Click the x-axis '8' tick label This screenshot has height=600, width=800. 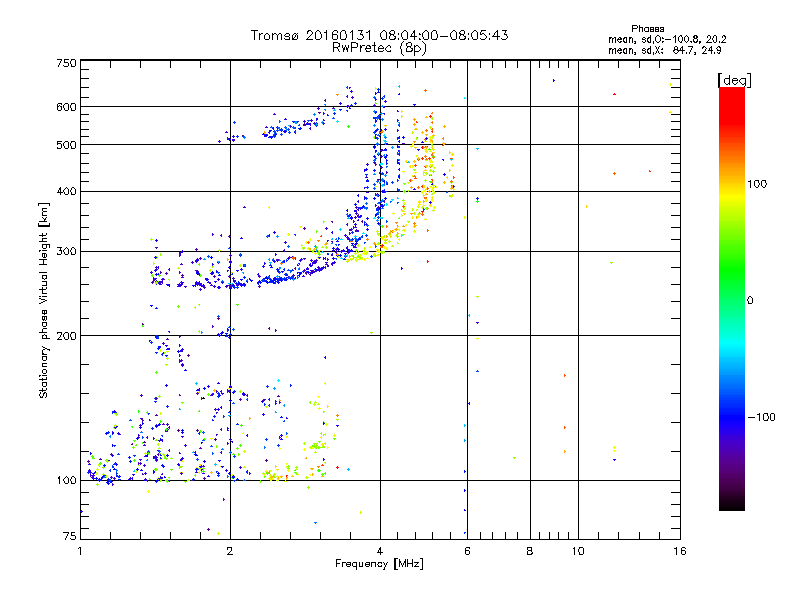pyautogui.click(x=530, y=551)
